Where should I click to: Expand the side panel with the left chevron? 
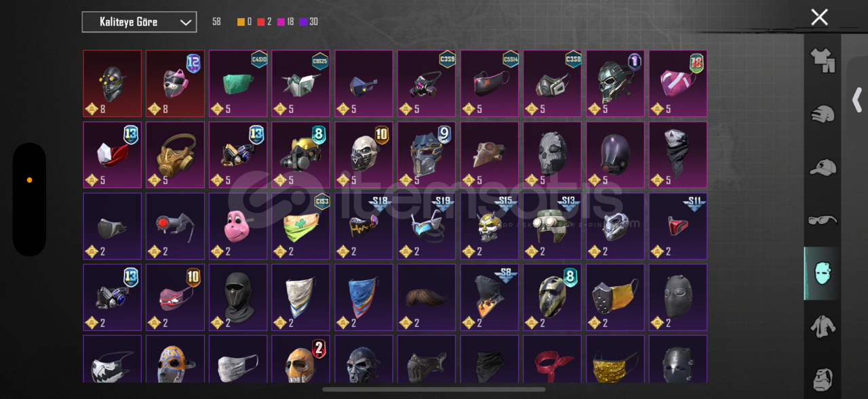pos(856,100)
